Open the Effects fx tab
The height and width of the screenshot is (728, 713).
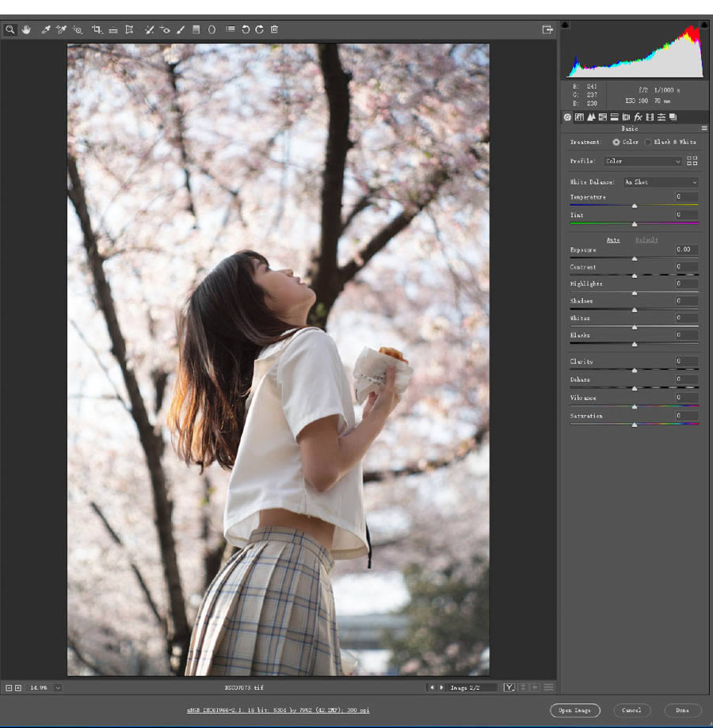[x=637, y=117]
